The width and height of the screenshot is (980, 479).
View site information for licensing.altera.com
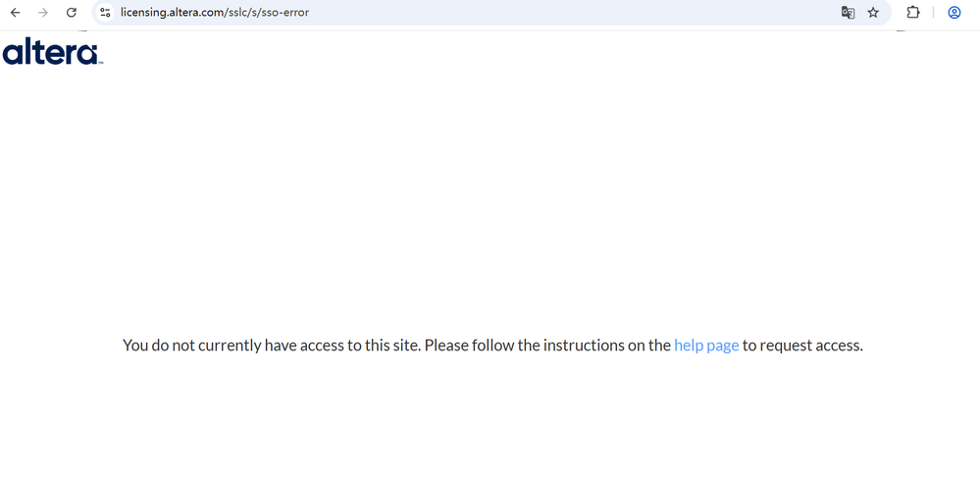(x=105, y=13)
